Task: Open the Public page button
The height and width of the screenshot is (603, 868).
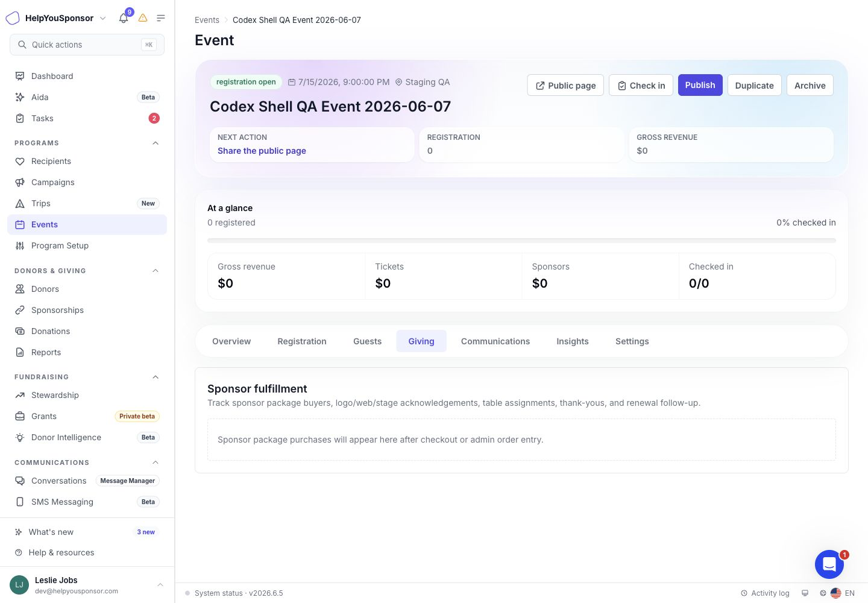Action: click(565, 85)
